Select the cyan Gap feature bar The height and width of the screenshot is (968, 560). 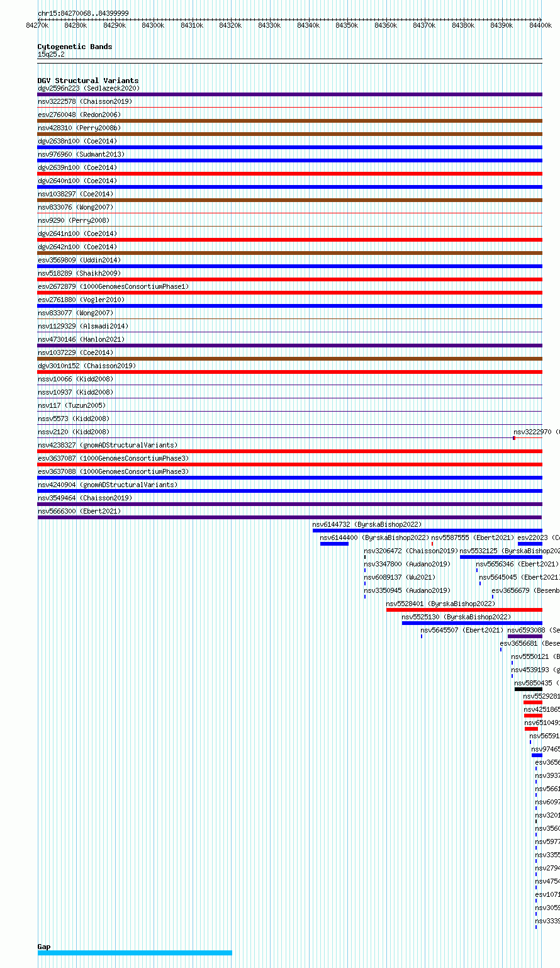[x=135, y=953]
